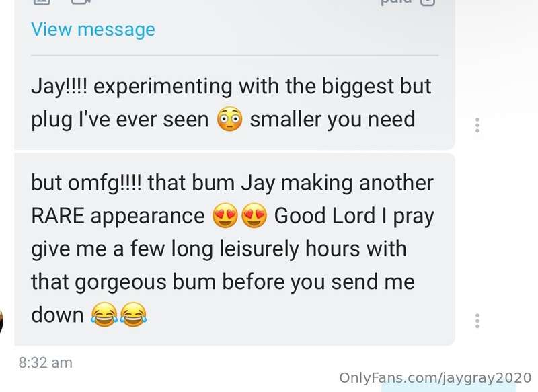This screenshot has width=538, height=392.
Task: Click the second laughing-tears emoji
Action: click(x=133, y=315)
